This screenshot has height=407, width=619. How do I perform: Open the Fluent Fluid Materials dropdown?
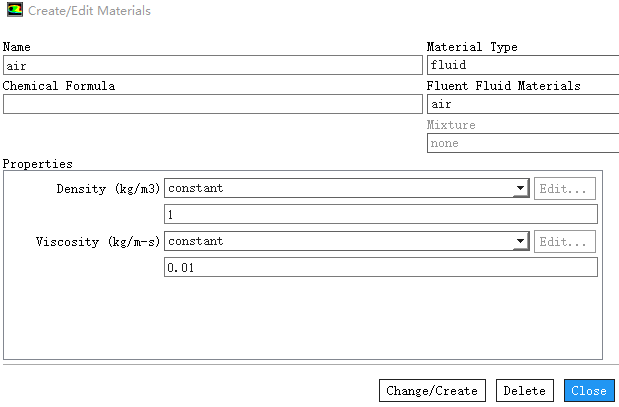(522, 104)
